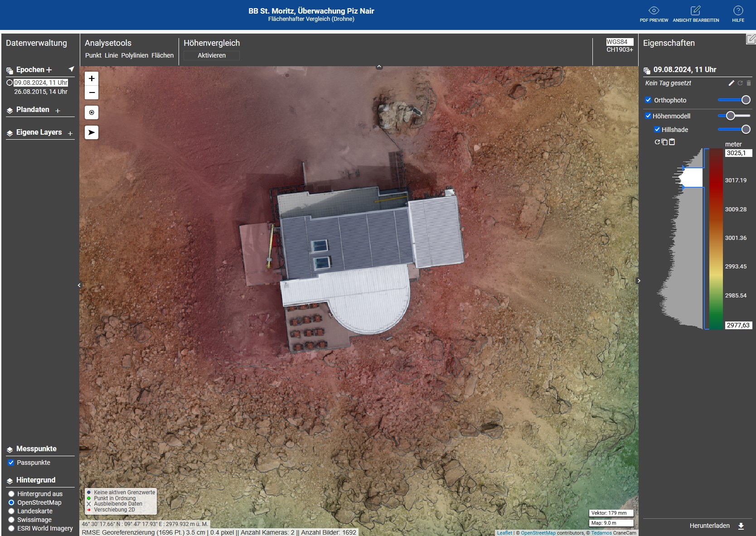Open Hilfe question mark icon
756x536 pixels.
738,11
